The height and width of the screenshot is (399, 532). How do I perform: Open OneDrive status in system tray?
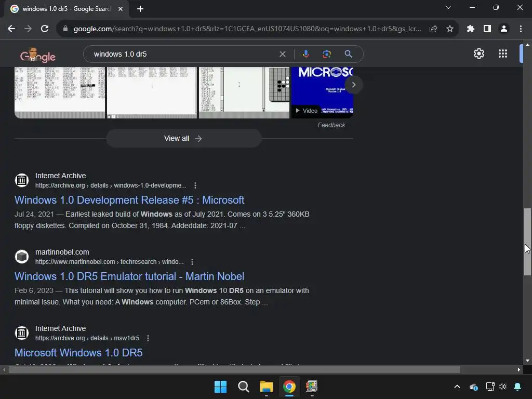pyautogui.click(x=474, y=387)
